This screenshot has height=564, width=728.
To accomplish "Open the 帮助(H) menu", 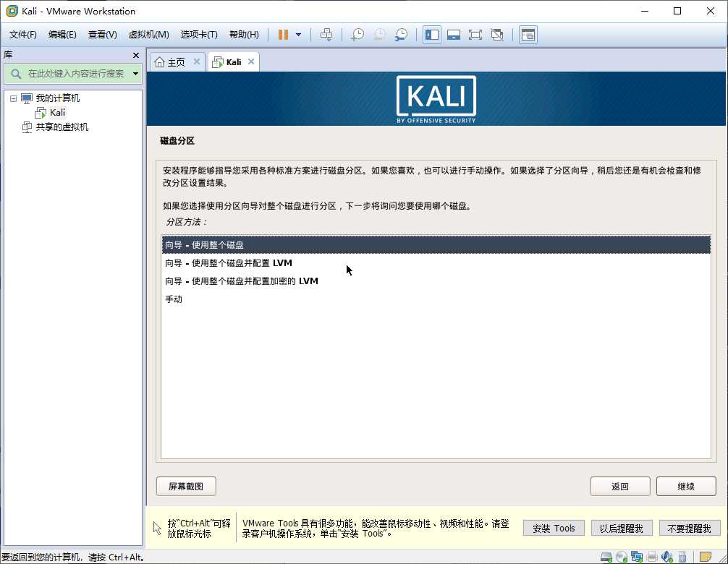I will [244, 35].
